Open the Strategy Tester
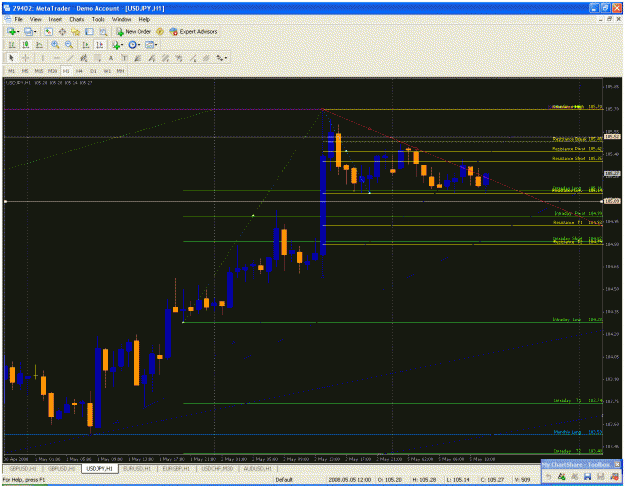This screenshot has width=625, height=486. click(x=103, y=32)
